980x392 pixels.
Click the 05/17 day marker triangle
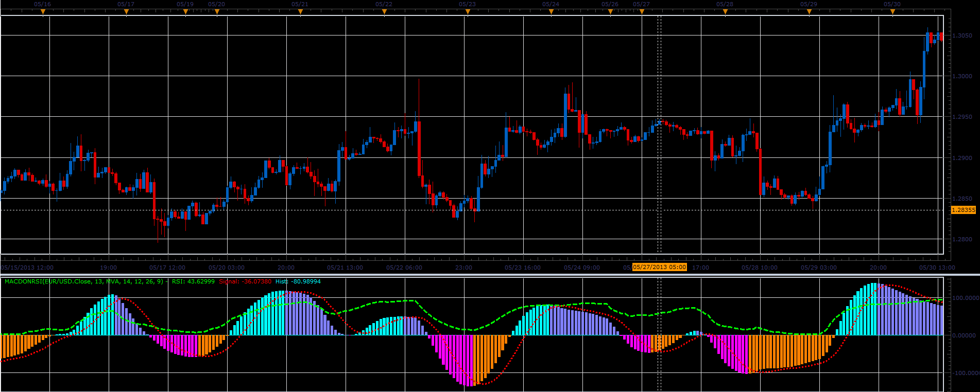tap(126, 12)
